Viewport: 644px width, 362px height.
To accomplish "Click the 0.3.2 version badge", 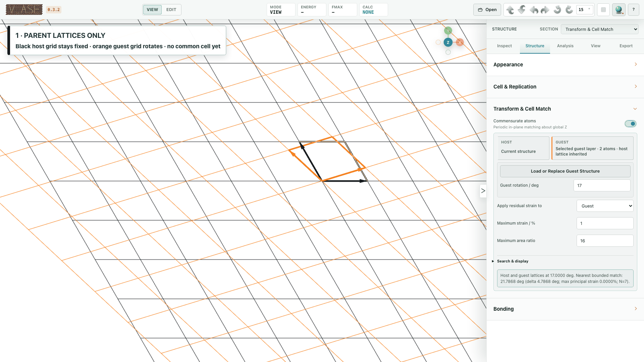I will pos(54,10).
